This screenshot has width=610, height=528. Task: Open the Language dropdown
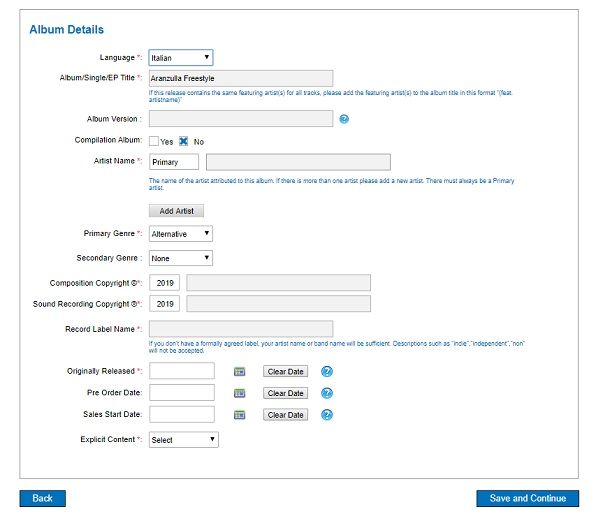tap(181, 58)
